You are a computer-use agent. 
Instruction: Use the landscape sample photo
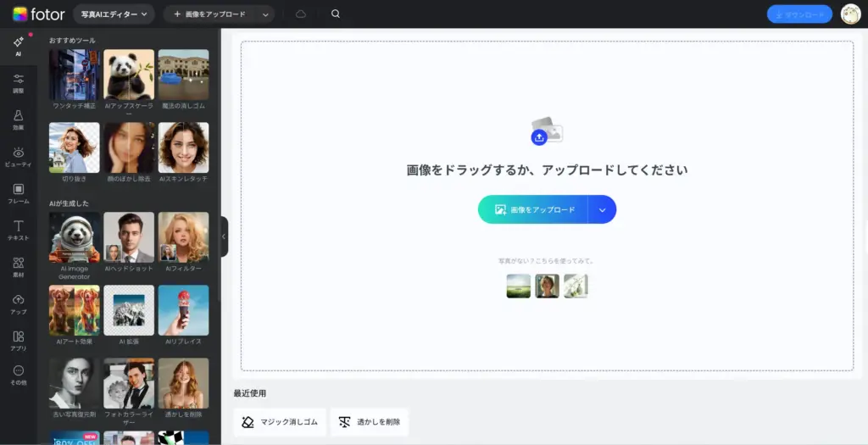519,286
